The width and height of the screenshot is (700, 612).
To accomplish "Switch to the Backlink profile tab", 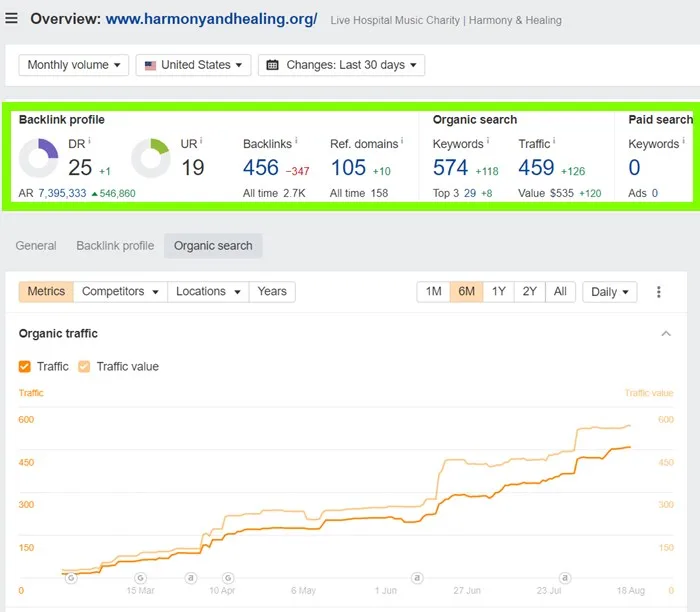I will [x=115, y=246].
